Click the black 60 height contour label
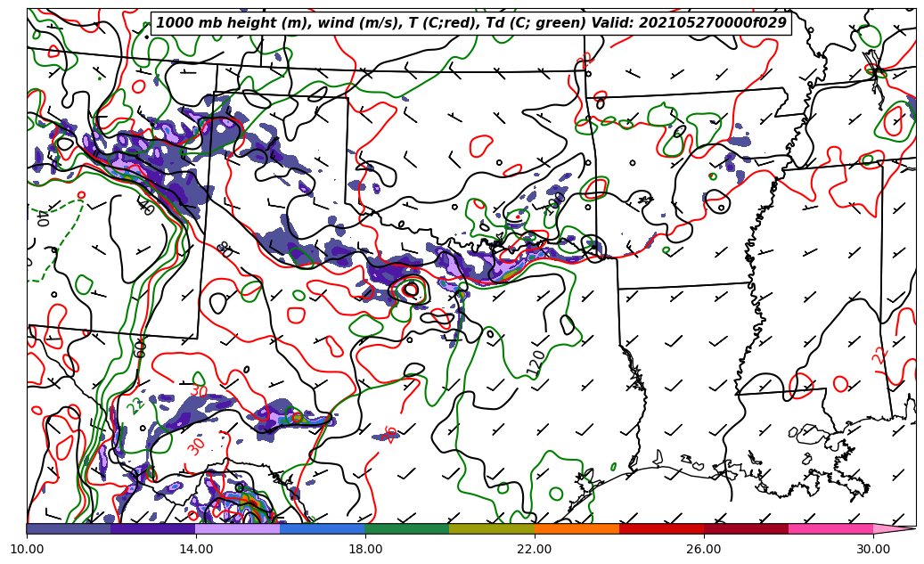The width and height of the screenshot is (924, 564). (140, 347)
